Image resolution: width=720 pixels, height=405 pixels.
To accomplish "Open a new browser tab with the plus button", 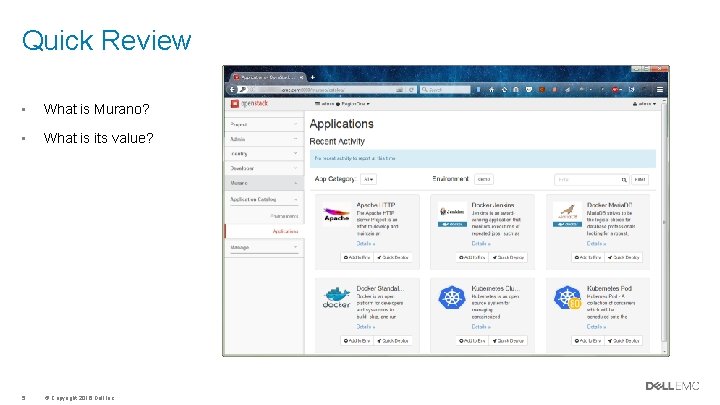I will click(313, 77).
